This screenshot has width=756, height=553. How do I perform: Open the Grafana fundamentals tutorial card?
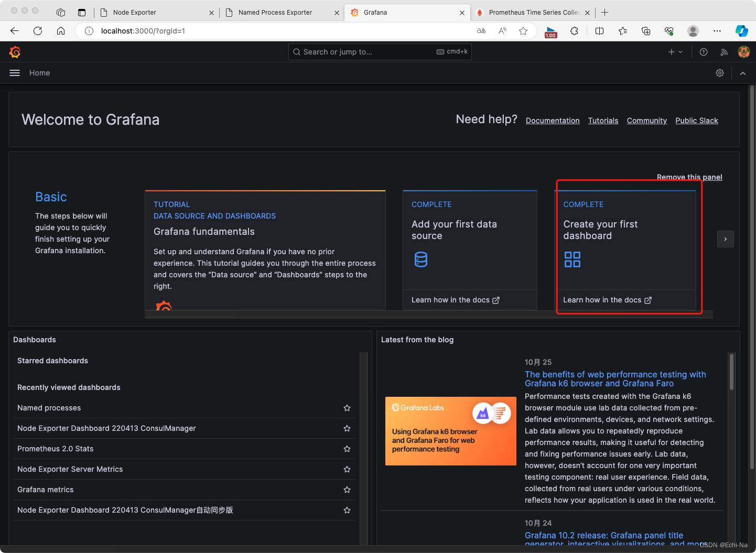pyautogui.click(x=265, y=250)
